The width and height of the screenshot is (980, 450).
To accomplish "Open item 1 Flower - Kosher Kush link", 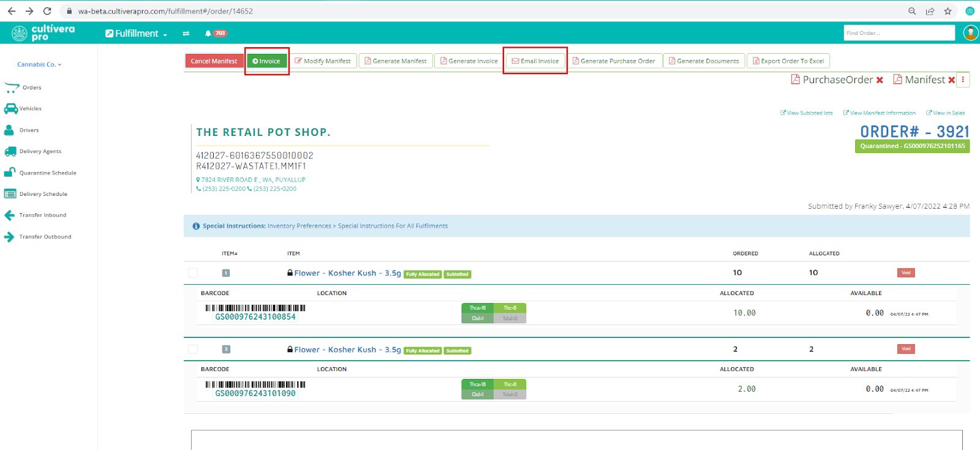I will pos(347,274).
